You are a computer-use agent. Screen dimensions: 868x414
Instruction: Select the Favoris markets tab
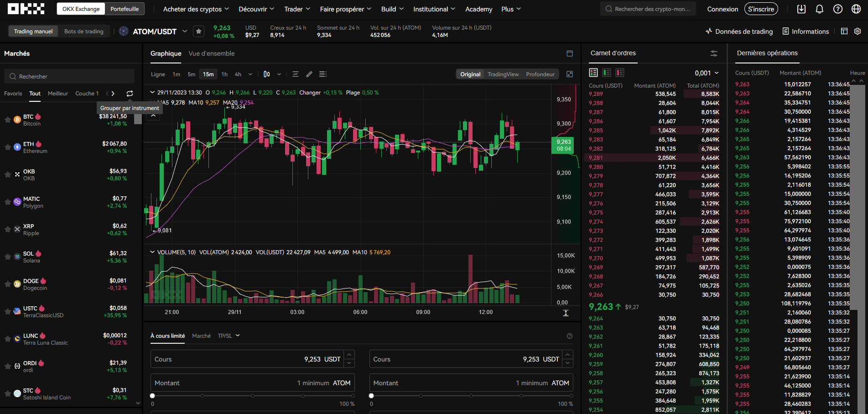point(13,94)
